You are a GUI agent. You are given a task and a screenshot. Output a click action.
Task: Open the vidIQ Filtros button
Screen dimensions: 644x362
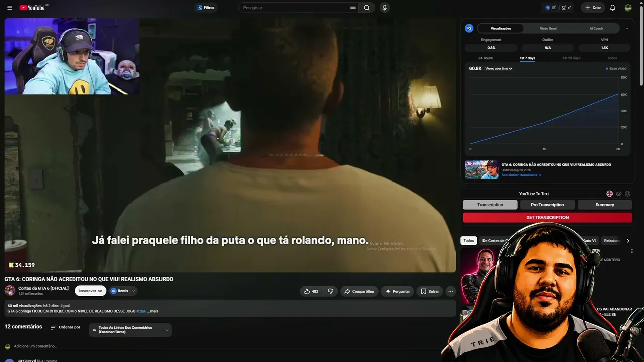point(206,8)
